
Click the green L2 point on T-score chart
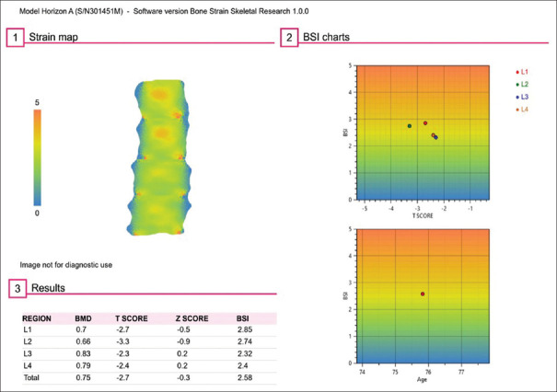tap(410, 126)
